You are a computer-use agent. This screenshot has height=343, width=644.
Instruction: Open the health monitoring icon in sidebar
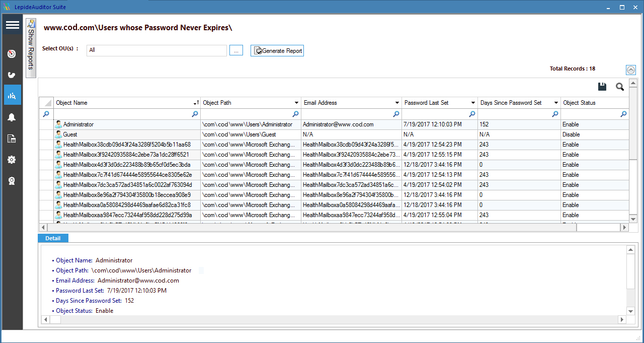tap(12, 75)
